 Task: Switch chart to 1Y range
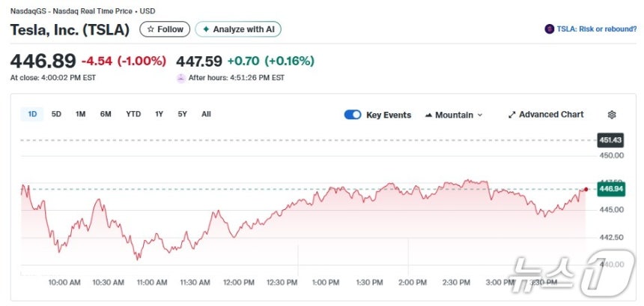159,114
